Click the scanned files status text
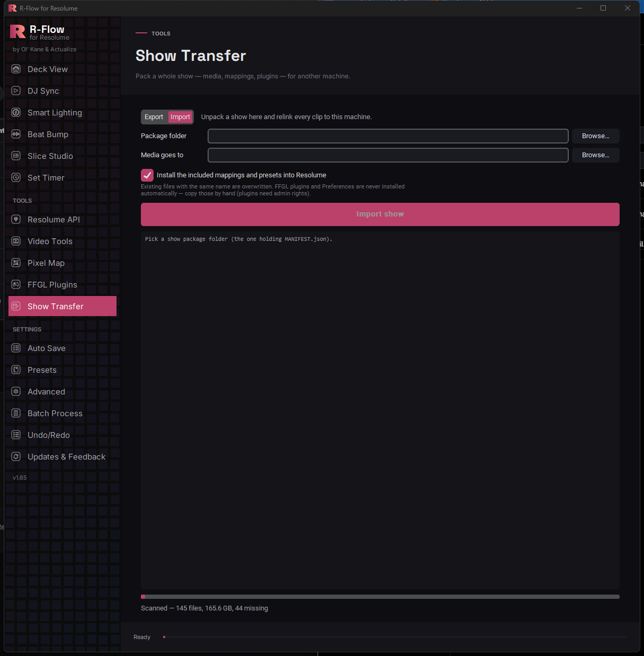Screen dimensions: 644x656 [x=204, y=608]
